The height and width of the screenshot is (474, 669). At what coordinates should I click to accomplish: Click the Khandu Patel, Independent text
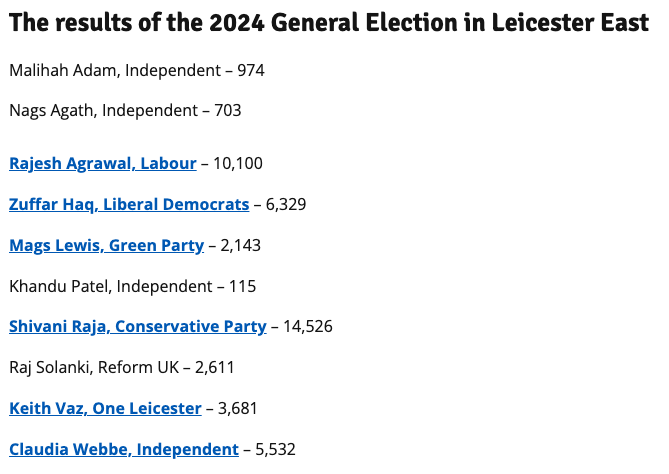click(x=109, y=286)
